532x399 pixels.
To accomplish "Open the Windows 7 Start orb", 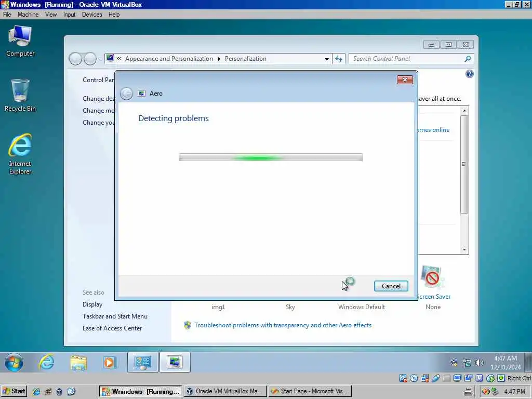I will [14, 362].
